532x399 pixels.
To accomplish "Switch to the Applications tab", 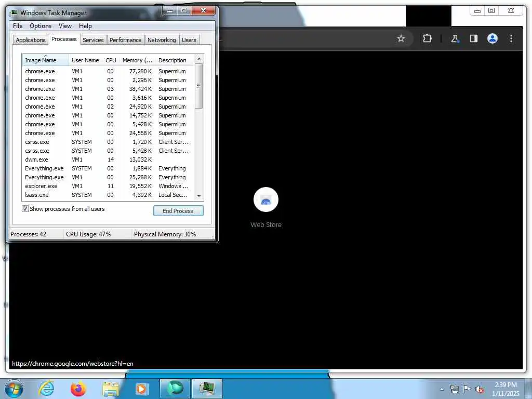I will [x=31, y=40].
